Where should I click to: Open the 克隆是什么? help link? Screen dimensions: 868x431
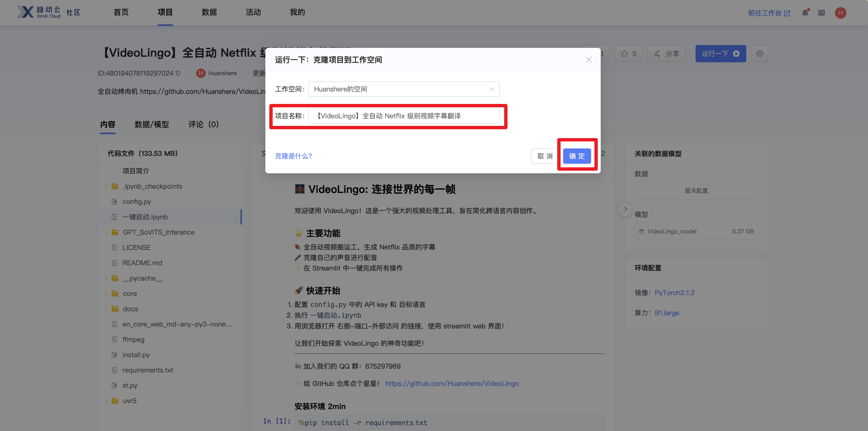coord(293,156)
